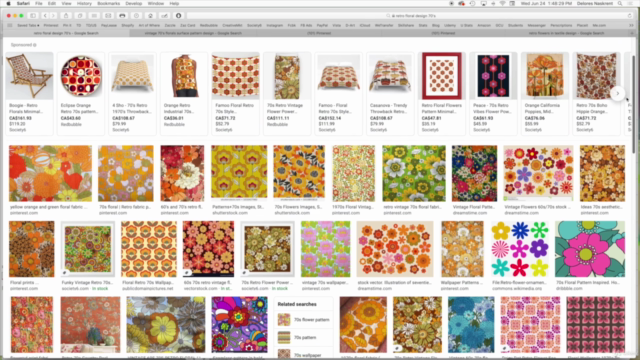Click the Sponsored info icon

coord(35,45)
